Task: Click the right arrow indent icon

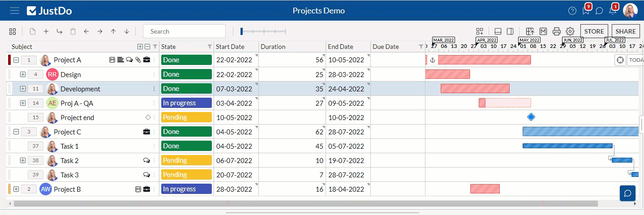Action: [x=100, y=31]
